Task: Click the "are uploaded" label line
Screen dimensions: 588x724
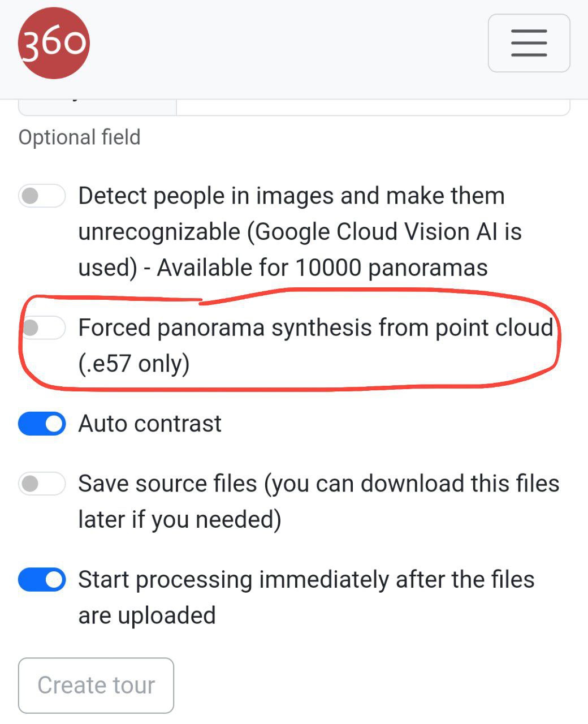Action: click(x=147, y=615)
